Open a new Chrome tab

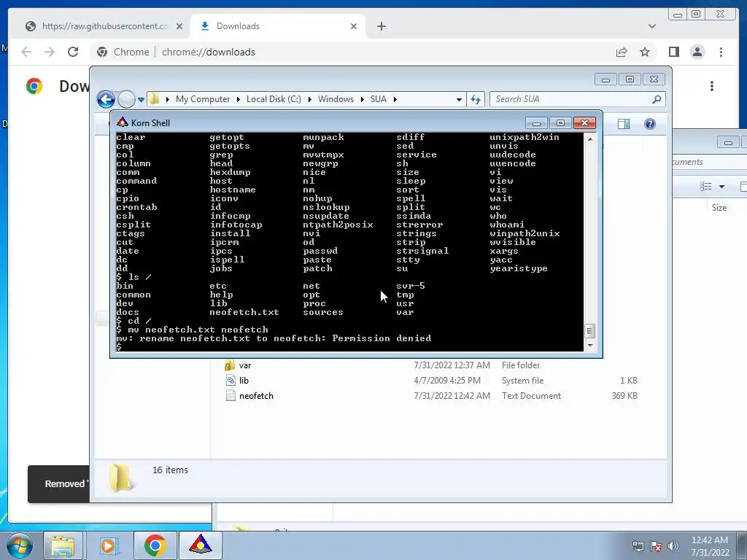point(381,26)
